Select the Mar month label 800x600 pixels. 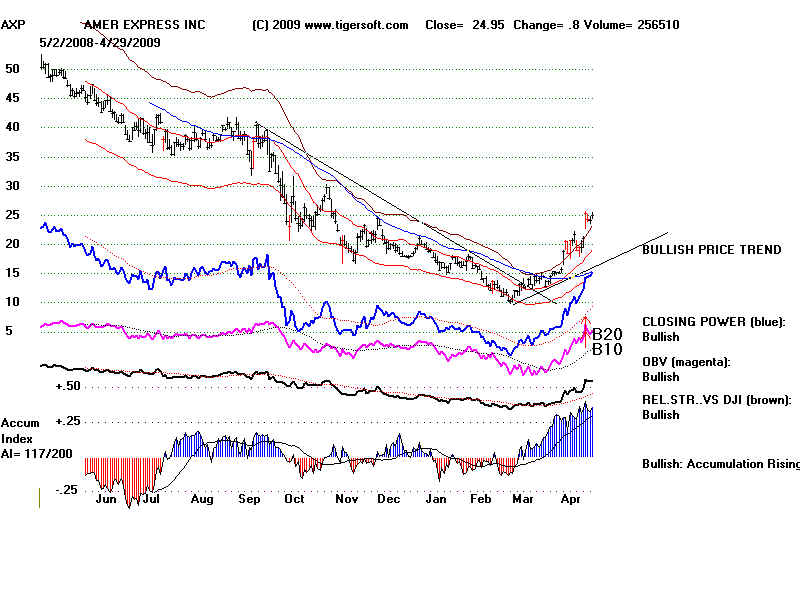point(523,499)
